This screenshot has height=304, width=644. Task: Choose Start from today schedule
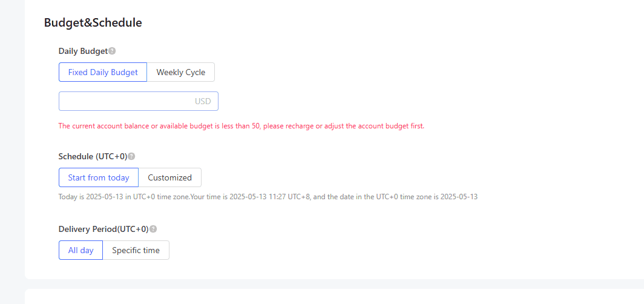point(99,177)
